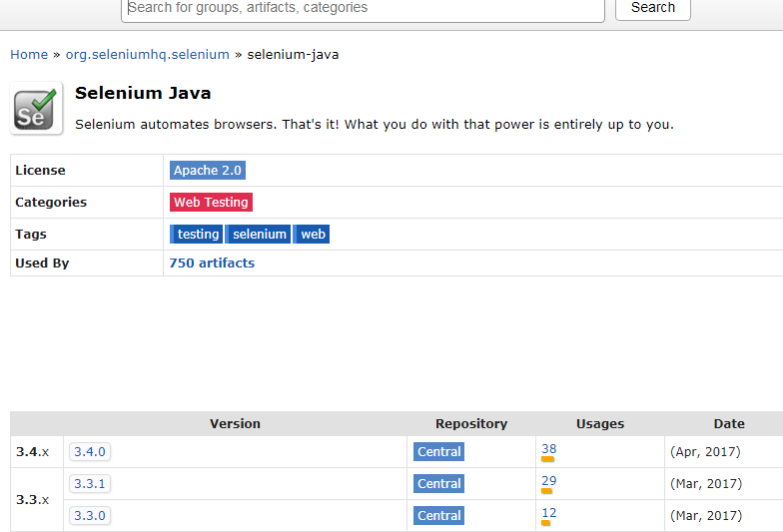Click the Repository column header
The image size is (783, 532).
point(471,423)
